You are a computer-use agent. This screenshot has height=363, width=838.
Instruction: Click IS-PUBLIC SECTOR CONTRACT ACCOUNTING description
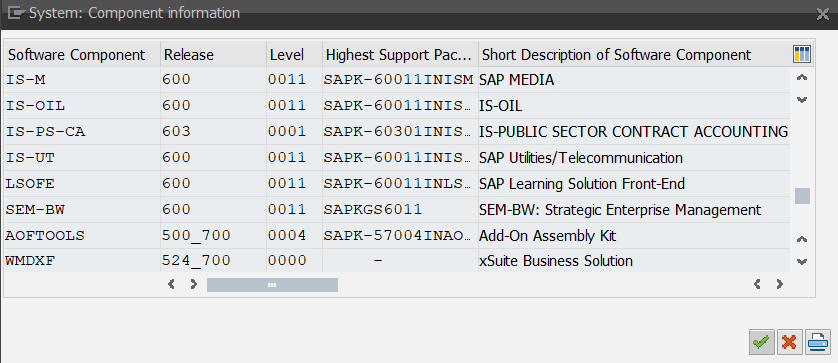click(634, 132)
